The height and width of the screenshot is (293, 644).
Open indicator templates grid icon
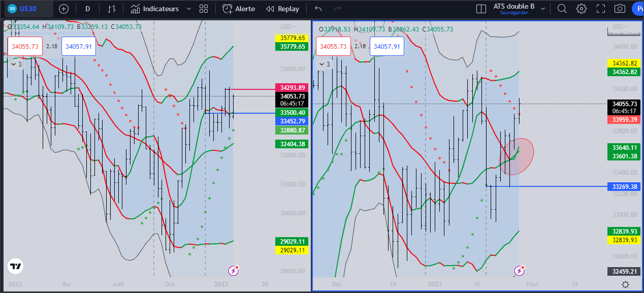(x=204, y=9)
